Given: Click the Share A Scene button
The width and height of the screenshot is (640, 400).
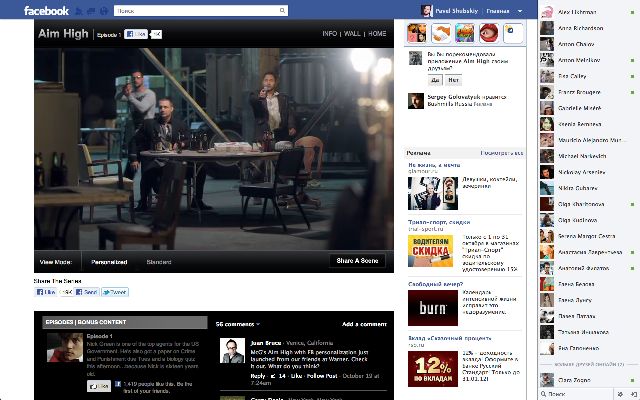Looking at the screenshot, I should 357,261.
